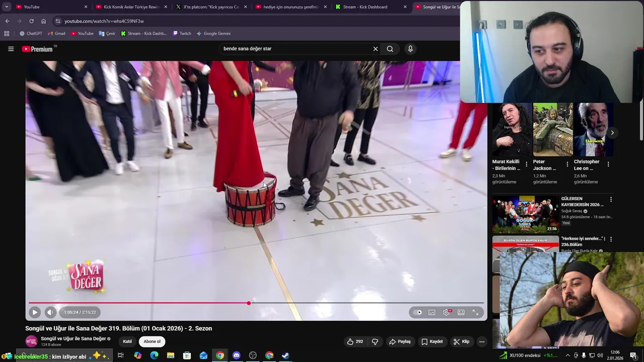The width and height of the screenshot is (644, 362).
Task: Clear the search query with the X
Action: [375, 49]
